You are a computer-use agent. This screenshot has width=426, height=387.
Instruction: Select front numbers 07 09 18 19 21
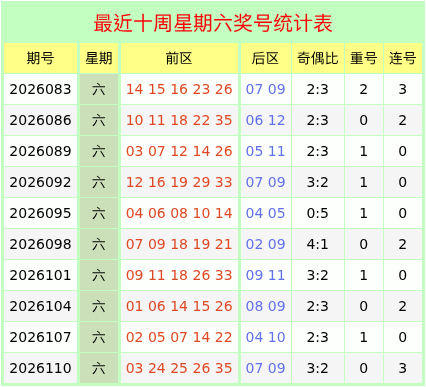[x=179, y=244]
